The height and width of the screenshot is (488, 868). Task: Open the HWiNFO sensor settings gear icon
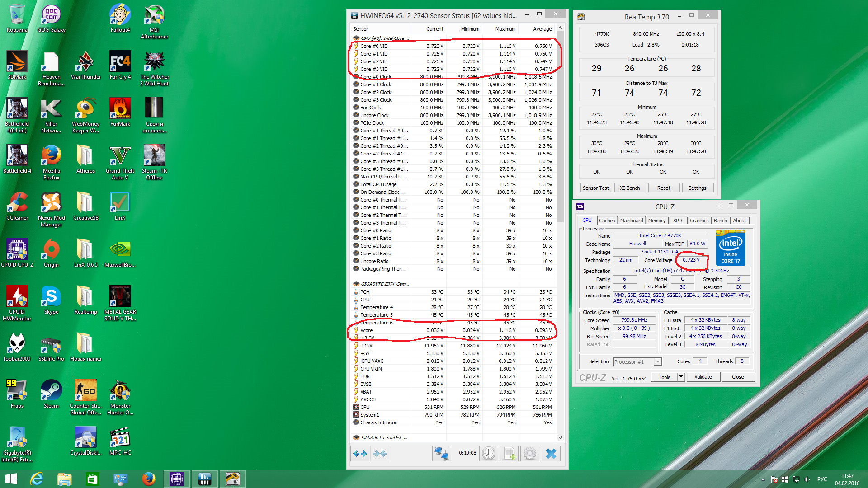(530, 453)
